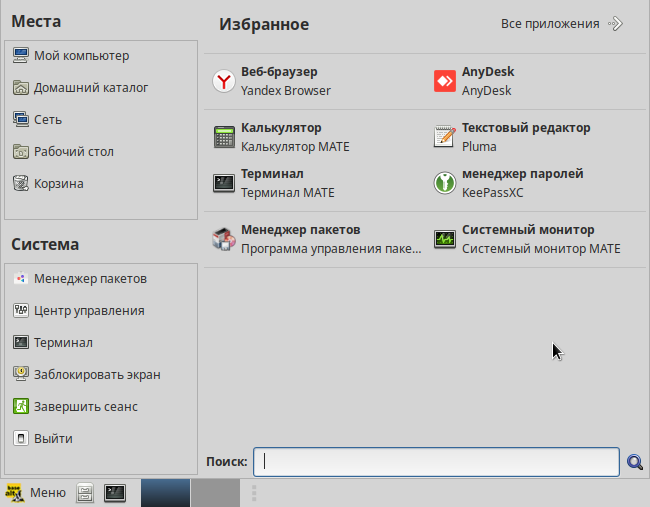Viewport: 650px width, 507px height.
Task: Click the менеджер паролей title
Action: coord(523,173)
